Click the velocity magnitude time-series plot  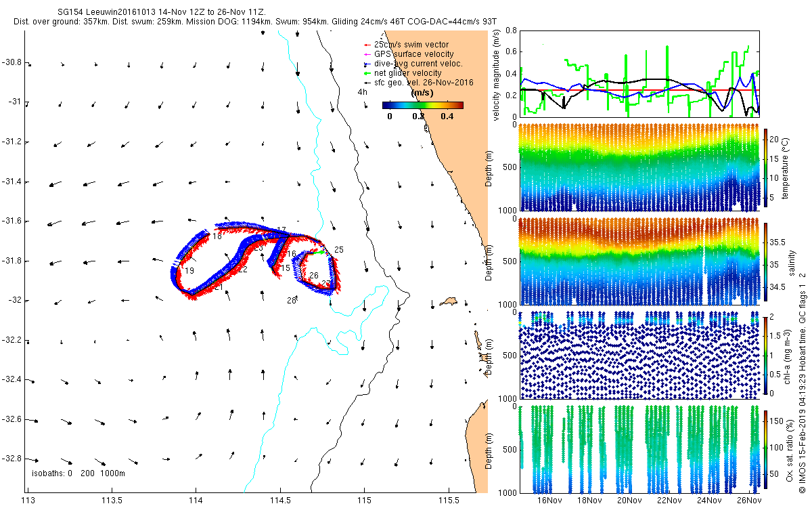(x=638, y=72)
